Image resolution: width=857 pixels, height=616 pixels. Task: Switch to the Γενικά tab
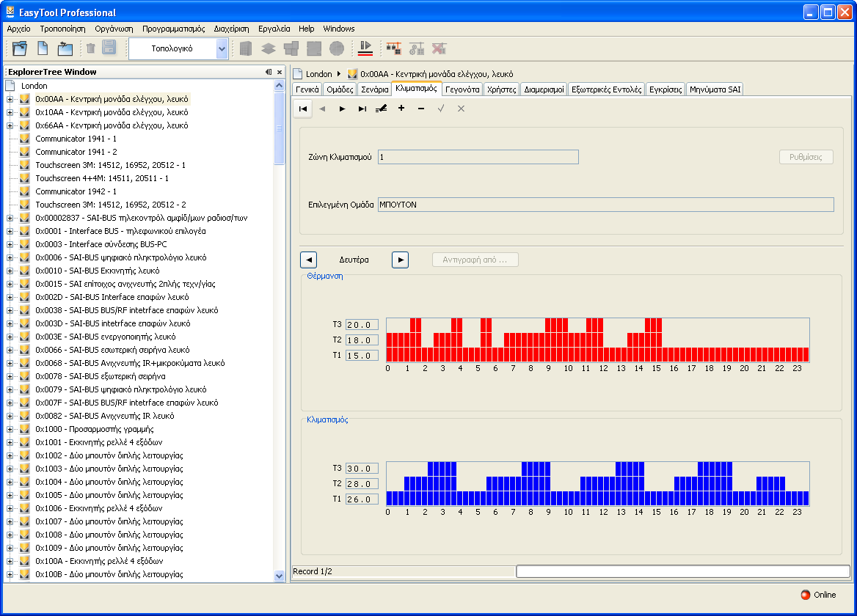[307, 89]
